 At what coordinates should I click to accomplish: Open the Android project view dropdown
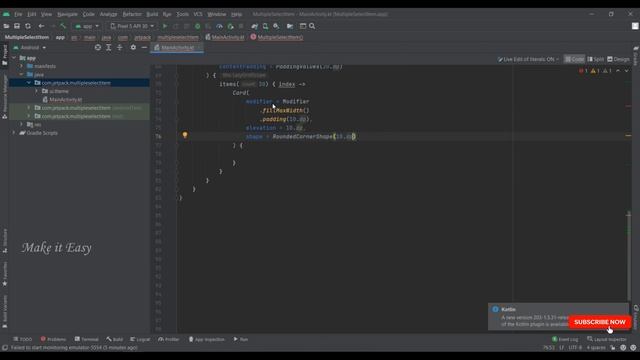[29, 48]
